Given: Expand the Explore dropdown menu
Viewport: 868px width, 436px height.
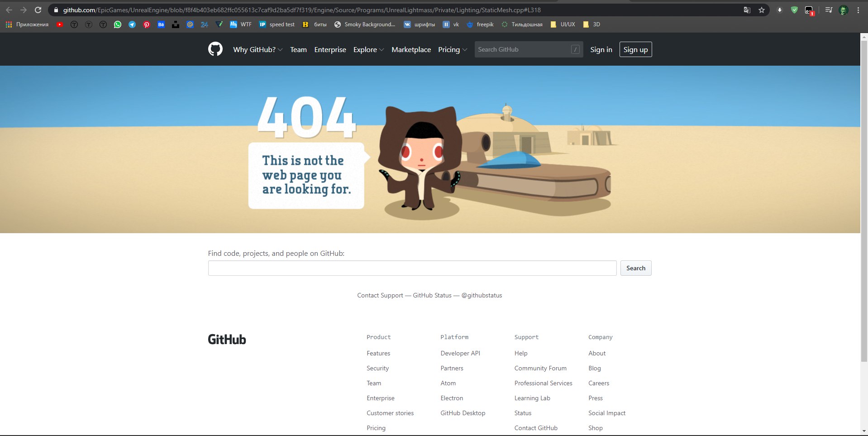Looking at the screenshot, I should point(368,49).
